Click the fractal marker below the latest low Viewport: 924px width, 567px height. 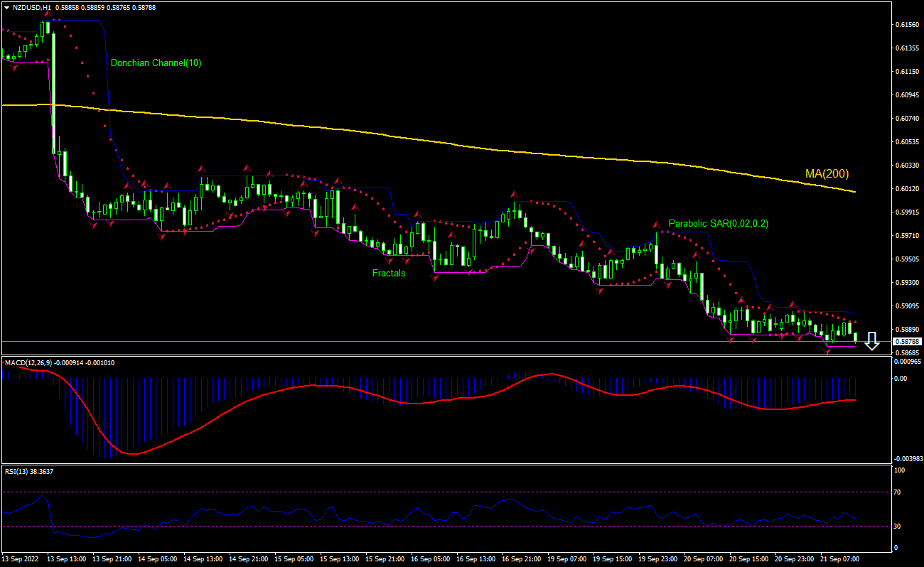[827, 351]
